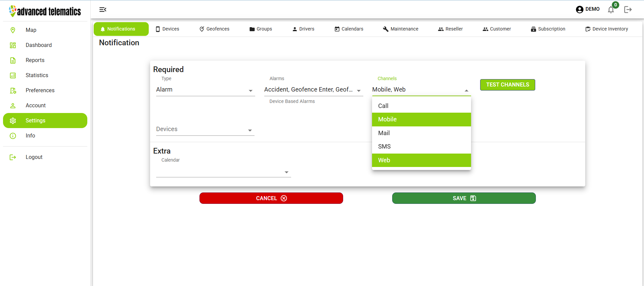
Task: Click the red CANCEL button
Action: pyautogui.click(x=271, y=198)
